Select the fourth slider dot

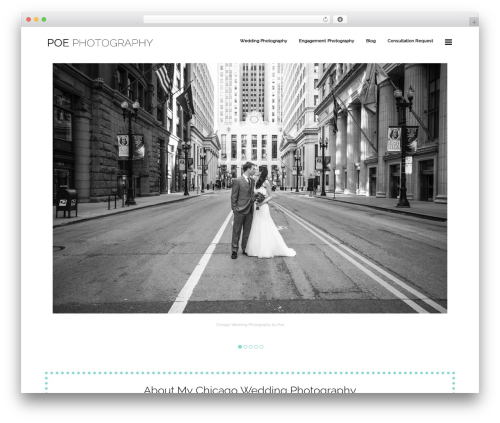click(256, 347)
